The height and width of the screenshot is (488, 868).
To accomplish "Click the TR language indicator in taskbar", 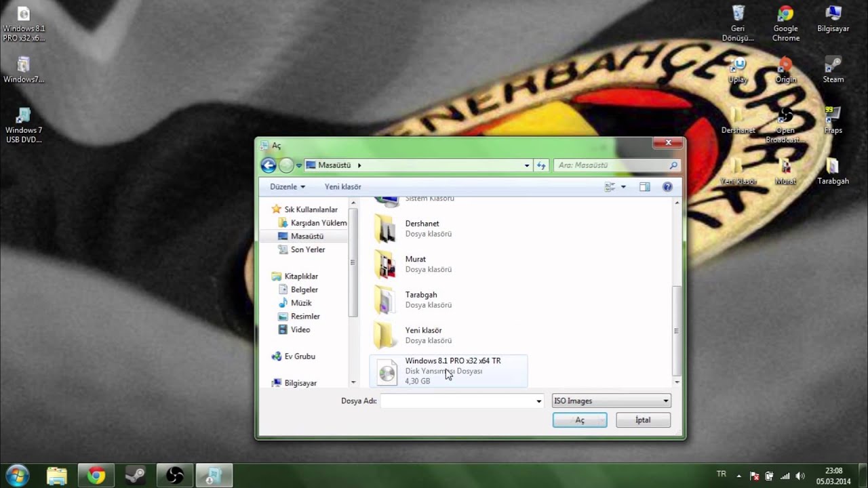I will pyautogui.click(x=722, y=474).
